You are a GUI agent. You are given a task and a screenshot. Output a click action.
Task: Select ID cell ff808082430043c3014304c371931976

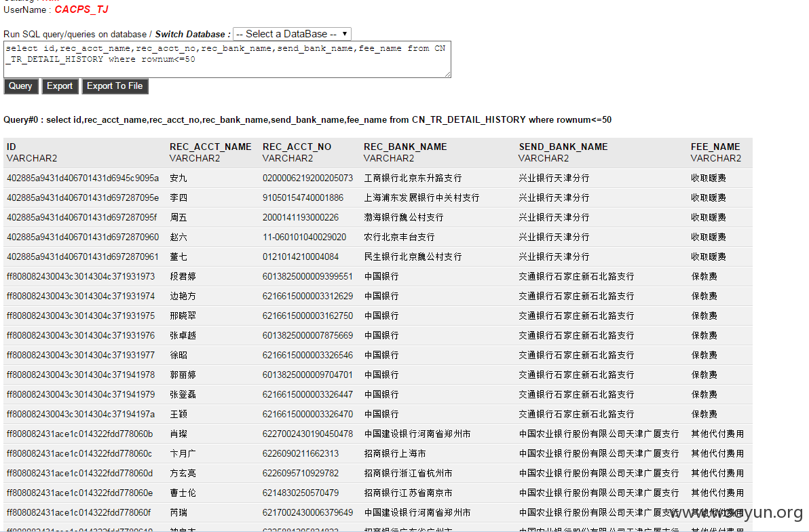click(x=81, y=335)
